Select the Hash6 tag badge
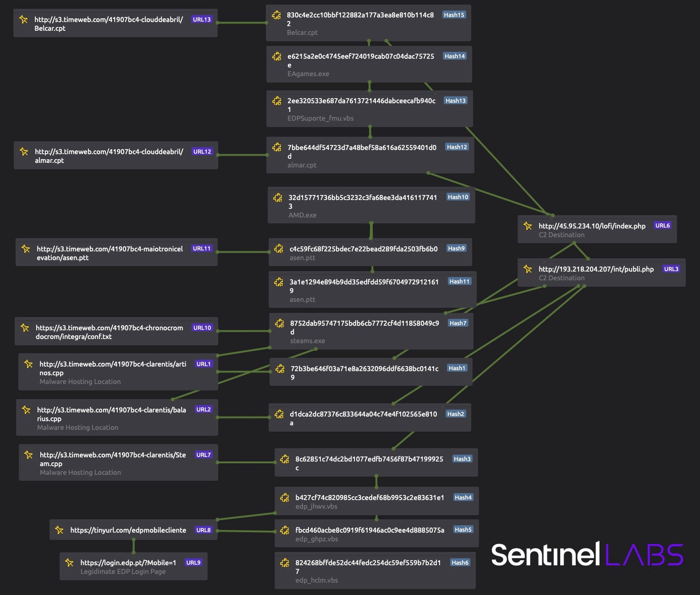Viewport: 700px width, 595px height. (x=460, y=563)
